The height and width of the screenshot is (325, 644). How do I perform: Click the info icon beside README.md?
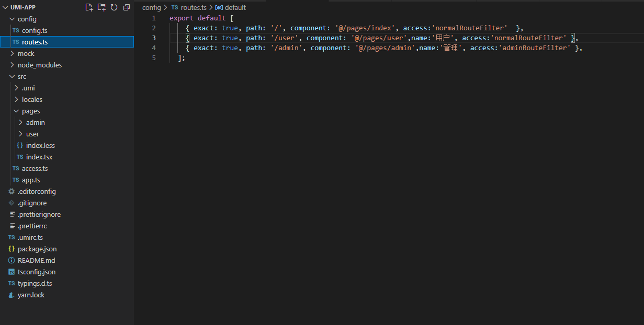[x=12, y=260]
